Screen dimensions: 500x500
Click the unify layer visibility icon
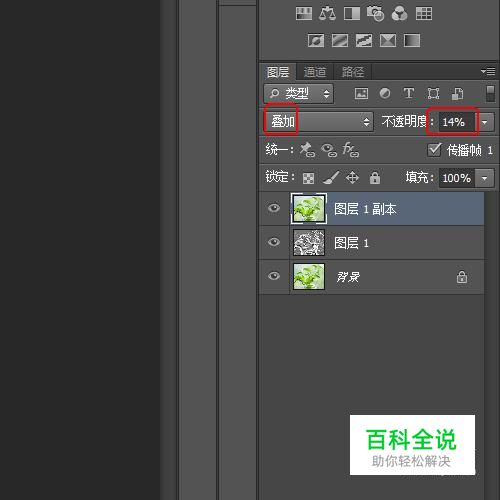coord(329,150)
